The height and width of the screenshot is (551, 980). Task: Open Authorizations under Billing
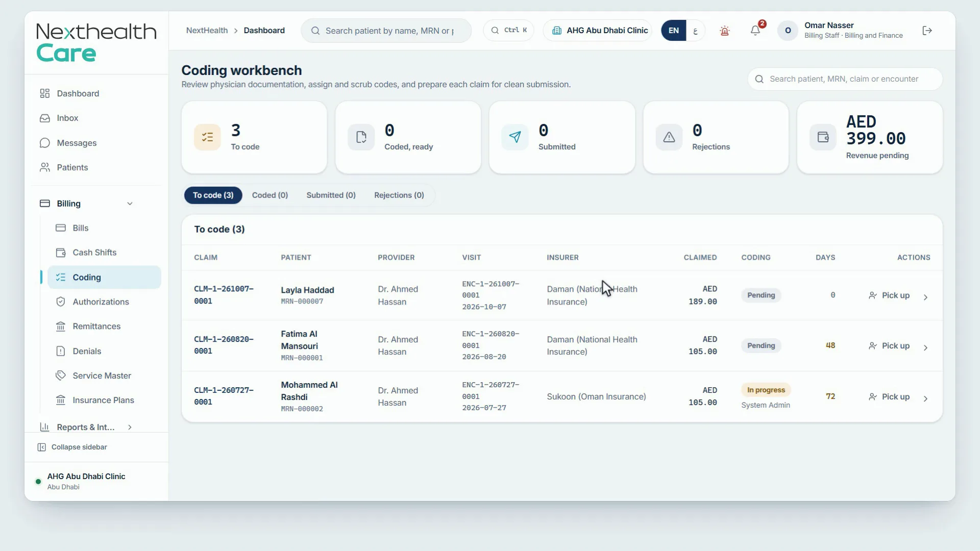104,302
